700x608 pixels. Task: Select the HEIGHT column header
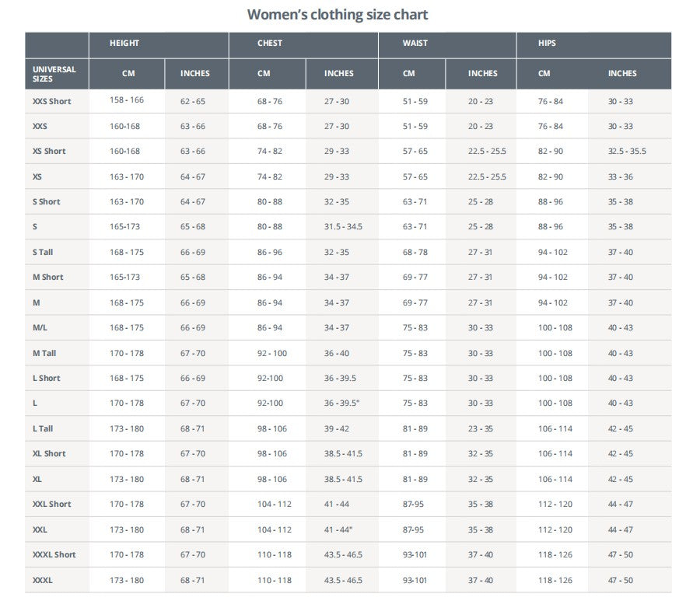coord(124,44)
